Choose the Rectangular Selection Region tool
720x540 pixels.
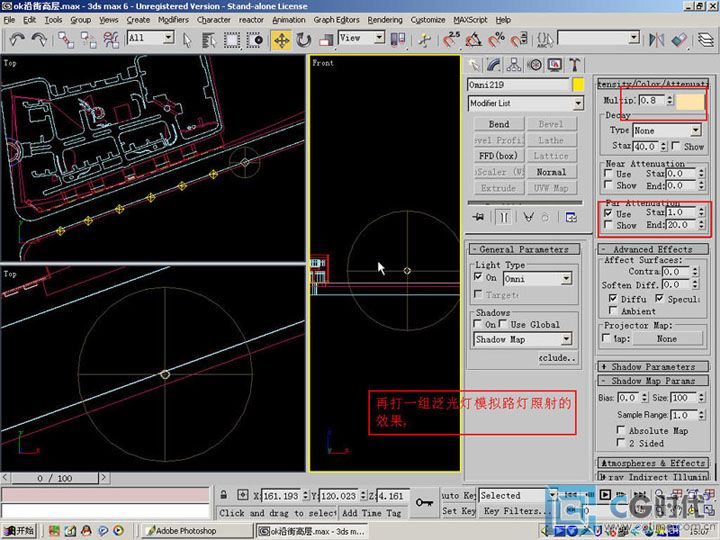[231, 40]
